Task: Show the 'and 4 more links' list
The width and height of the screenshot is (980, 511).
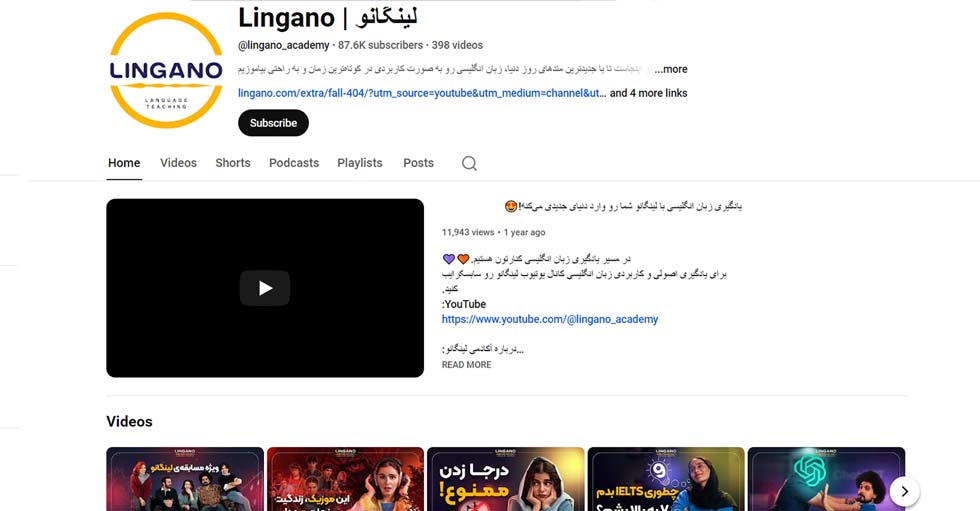Action: click(648, 93)
